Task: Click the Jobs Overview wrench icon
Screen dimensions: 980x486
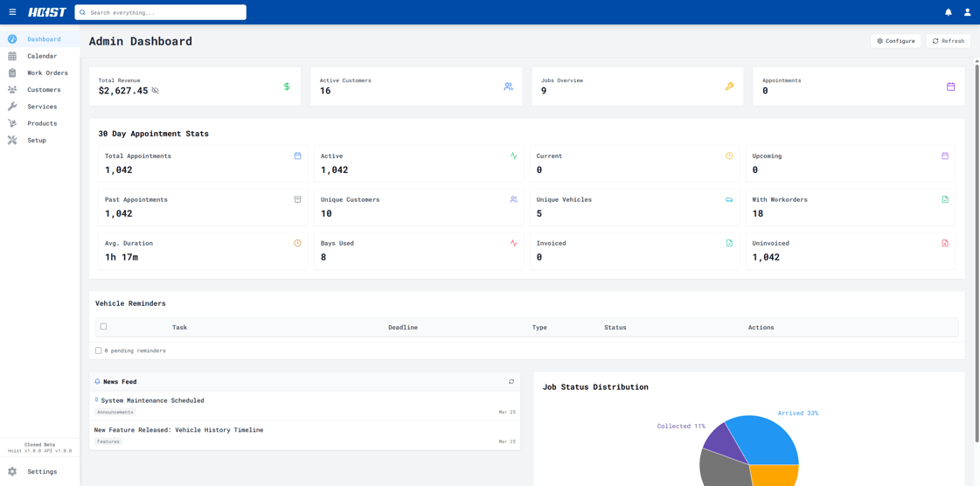Action: coord(729,87)
